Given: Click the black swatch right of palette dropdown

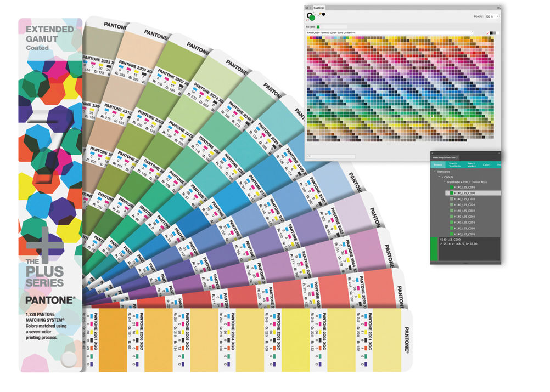Looking at the screenshot, I should coord(491,33).
